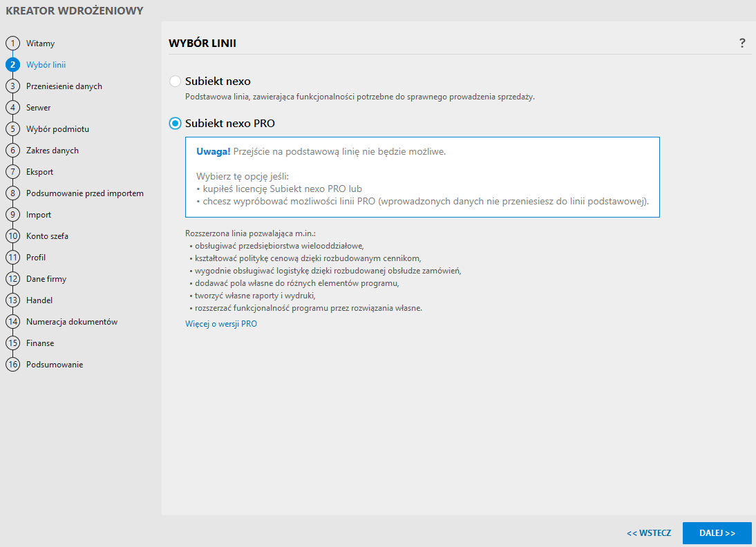Select the Subiekt nexo PRO radio option
This screenshot has height=547, width=756.
tap(176, 124)
